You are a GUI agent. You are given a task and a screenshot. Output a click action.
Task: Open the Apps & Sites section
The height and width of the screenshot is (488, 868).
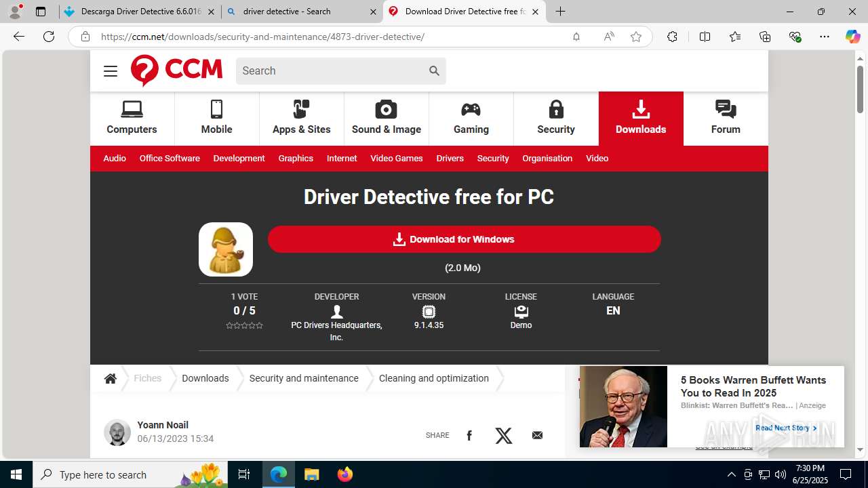coord(302,118)
